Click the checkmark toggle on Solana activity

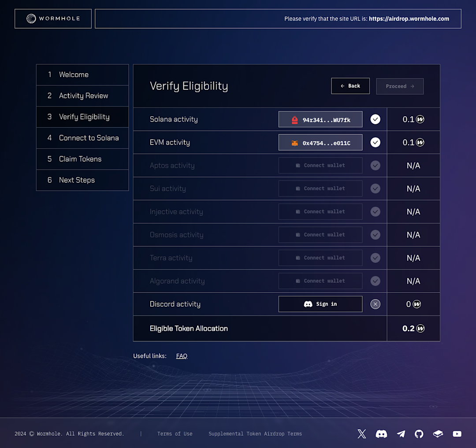coord(375,119)
